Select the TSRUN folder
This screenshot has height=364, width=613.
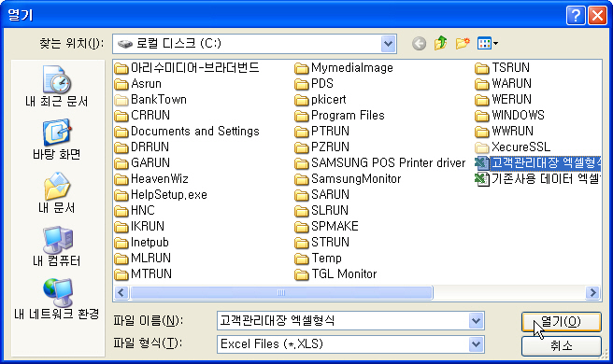click(x=503, y=68)
